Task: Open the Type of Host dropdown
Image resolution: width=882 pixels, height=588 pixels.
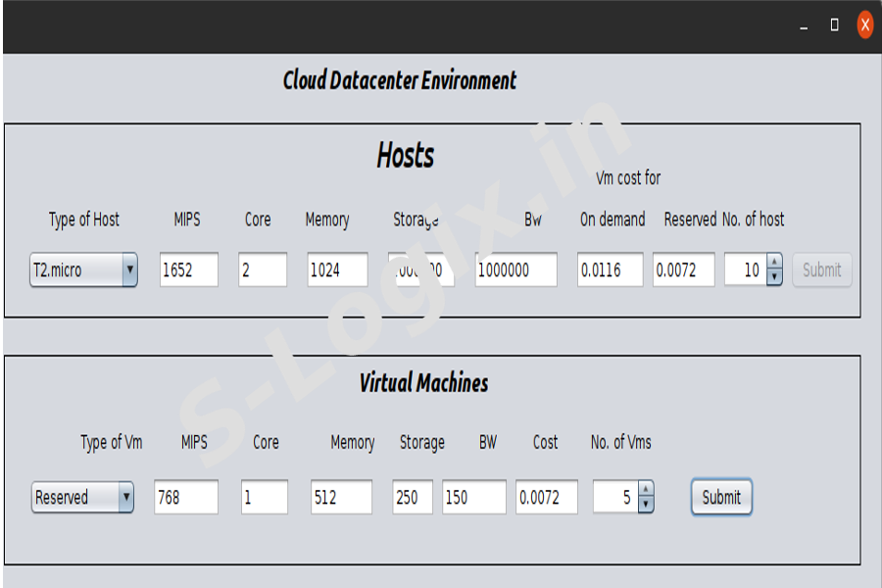Action: point(83,270)
